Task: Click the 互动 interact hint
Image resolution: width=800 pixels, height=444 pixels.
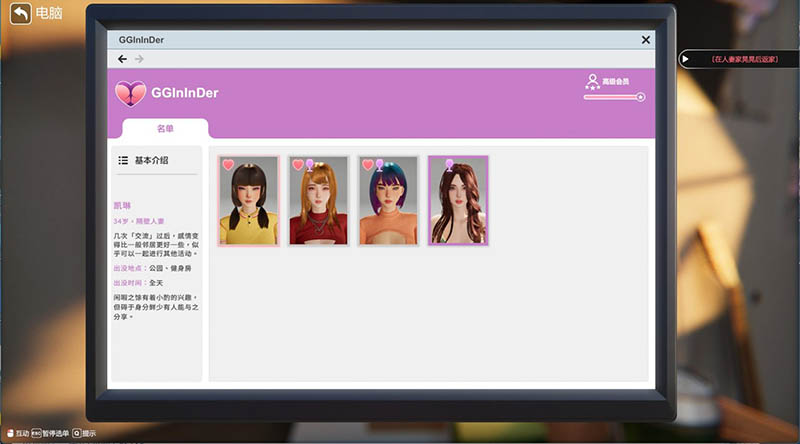Action: [x=17, y=434]
